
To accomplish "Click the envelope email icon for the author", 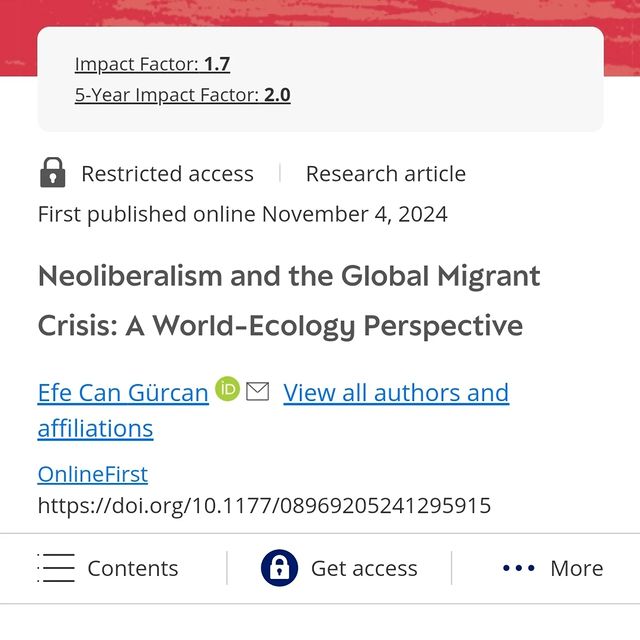I will [x=257, y=391].
